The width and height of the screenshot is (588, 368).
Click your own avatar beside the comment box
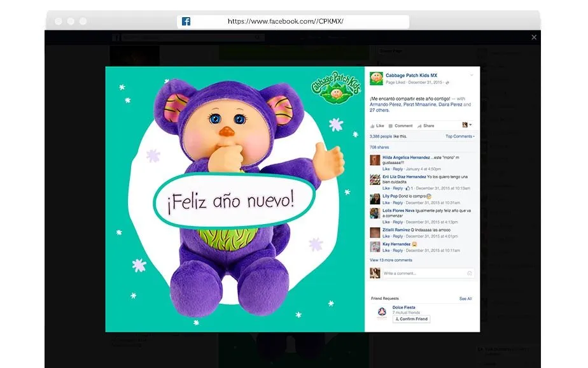pyautogui.click(x=375, y=273)
